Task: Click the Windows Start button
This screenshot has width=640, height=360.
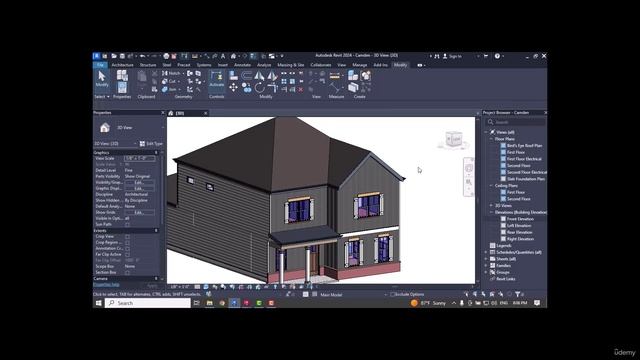Action: [x=98, y=303]
